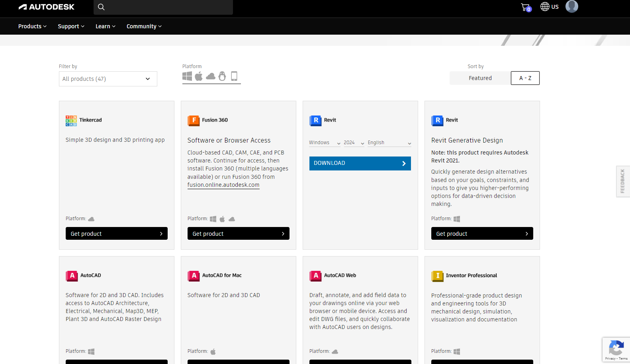Click the Autodesk logo
This screenshot has width=630, height=364.
[x=46, y=7]
